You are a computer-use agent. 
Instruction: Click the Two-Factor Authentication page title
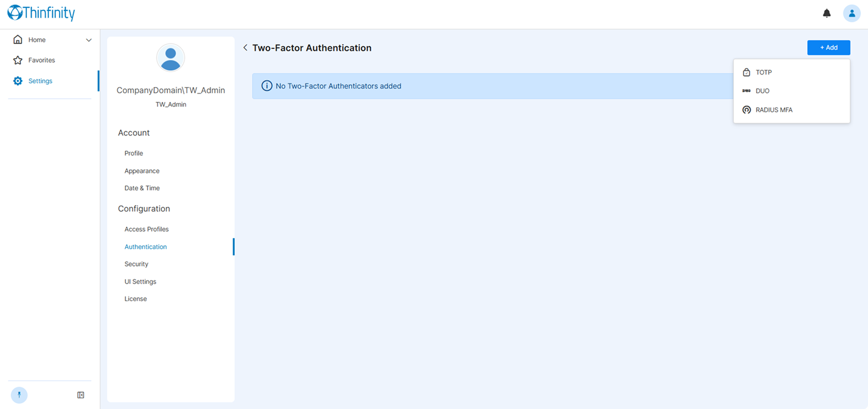tap(311, 48)
